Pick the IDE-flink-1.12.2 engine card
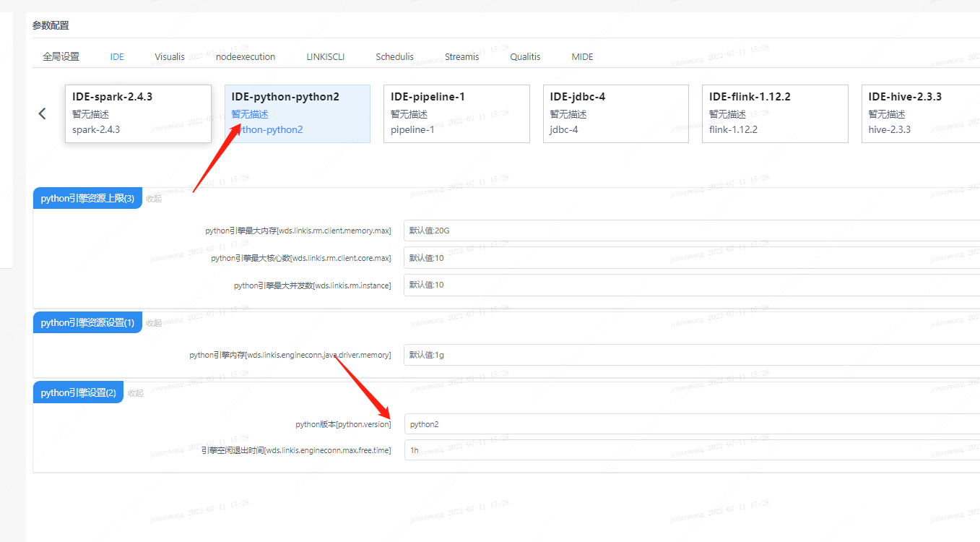This screenshot has width=980, height=542. coord(775,113)
